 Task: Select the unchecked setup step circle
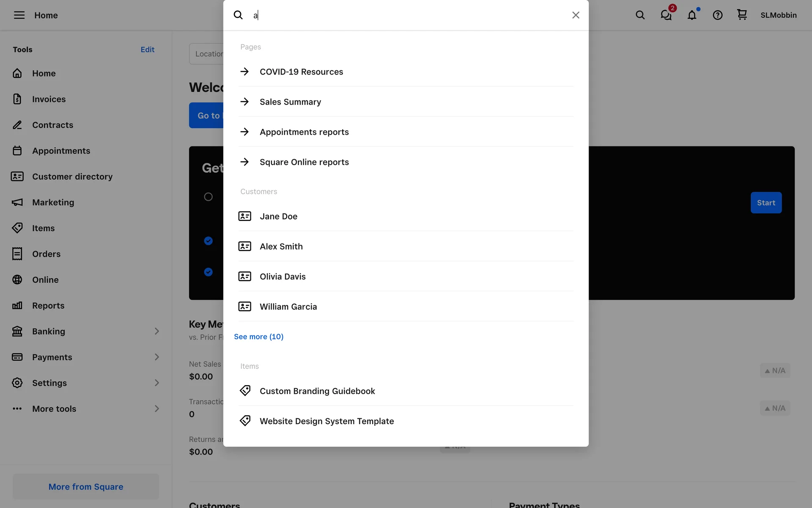(208, 197)
